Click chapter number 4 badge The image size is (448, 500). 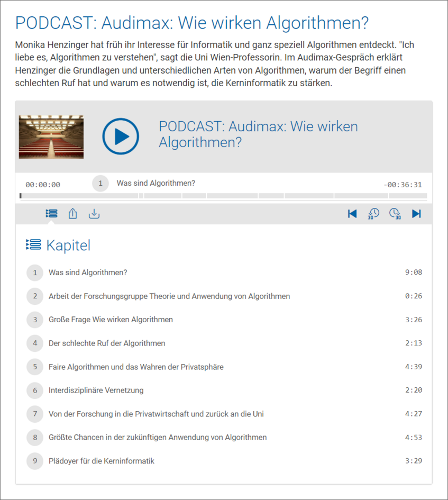point(35,343)
